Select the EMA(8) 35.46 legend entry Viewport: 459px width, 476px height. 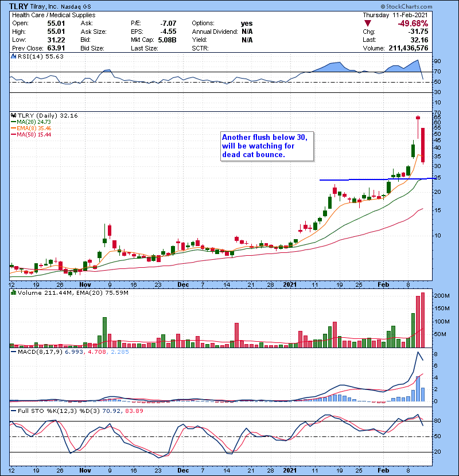pyautogui.click(x=31, y=128)
